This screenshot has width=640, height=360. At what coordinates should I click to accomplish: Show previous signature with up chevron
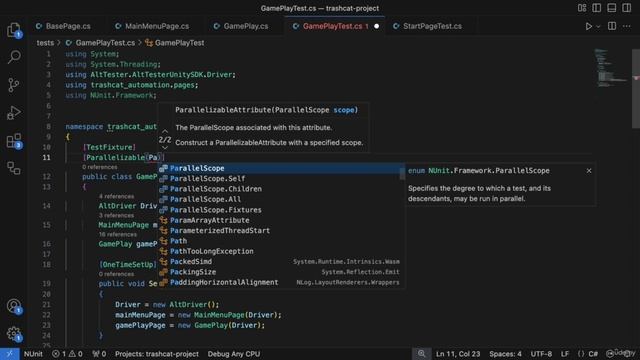coord(164,131)
